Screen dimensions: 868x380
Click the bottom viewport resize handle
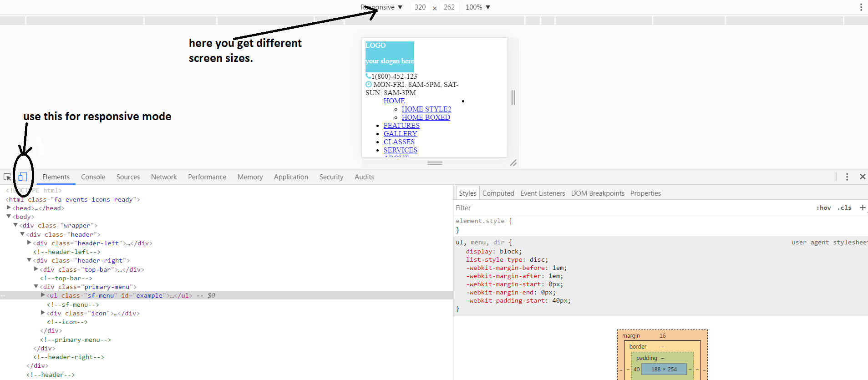(435, 163)
